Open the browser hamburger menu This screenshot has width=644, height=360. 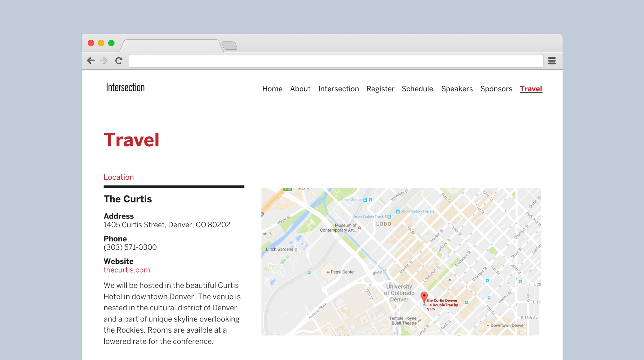point(552,61)
